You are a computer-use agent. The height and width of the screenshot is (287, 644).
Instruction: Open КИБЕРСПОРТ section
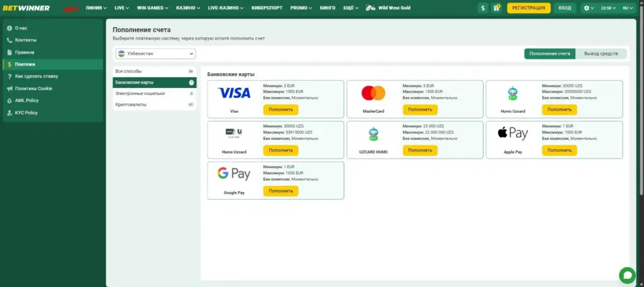(267, 8)
